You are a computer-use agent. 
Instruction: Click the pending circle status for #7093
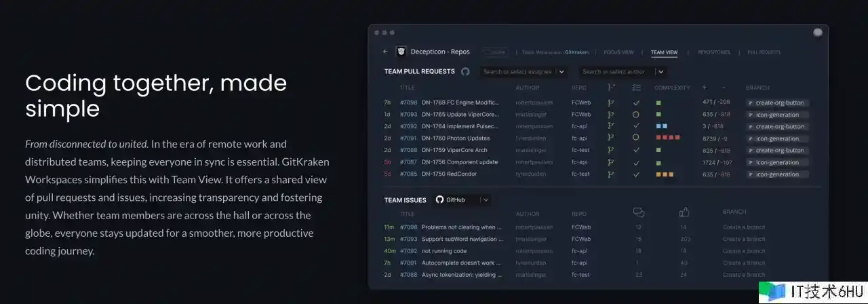click(636, 115)
